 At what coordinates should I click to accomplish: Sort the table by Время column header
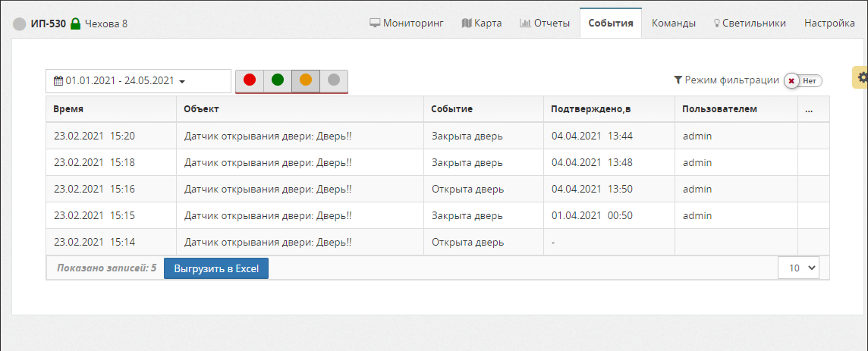pyautogui.click(x=68, y=109)
